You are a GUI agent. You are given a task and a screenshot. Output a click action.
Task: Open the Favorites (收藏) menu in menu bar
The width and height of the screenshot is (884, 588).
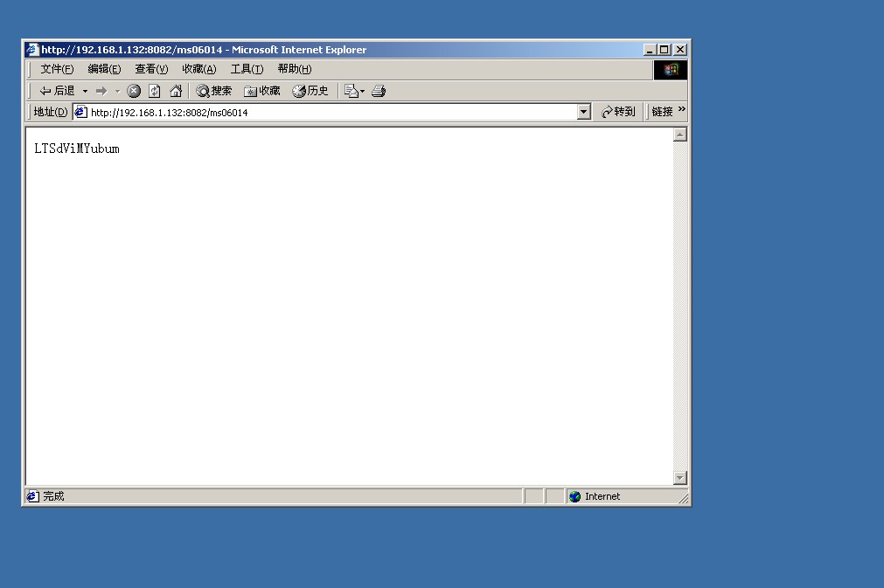pos(199,69)
